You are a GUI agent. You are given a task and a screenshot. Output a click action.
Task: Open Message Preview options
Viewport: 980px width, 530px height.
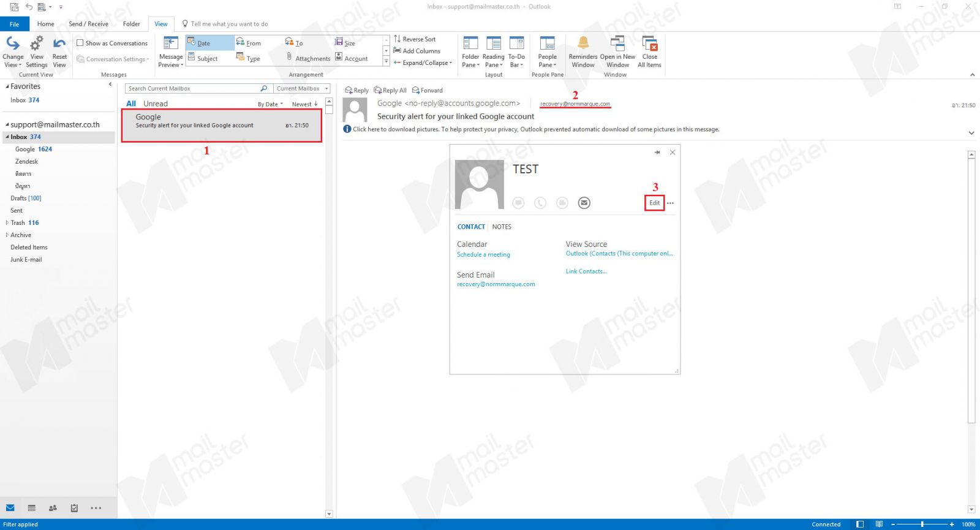(171, 51)
